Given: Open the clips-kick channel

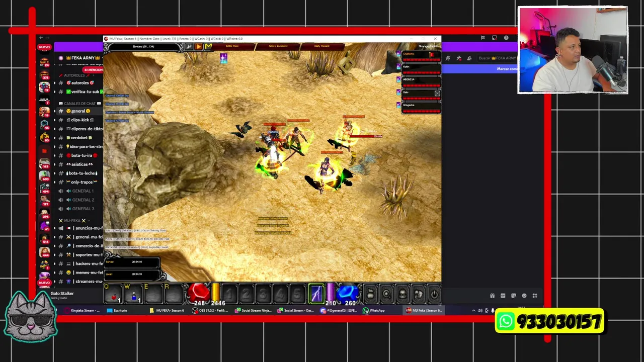Looking at the screenshot, I should point(80,120).
